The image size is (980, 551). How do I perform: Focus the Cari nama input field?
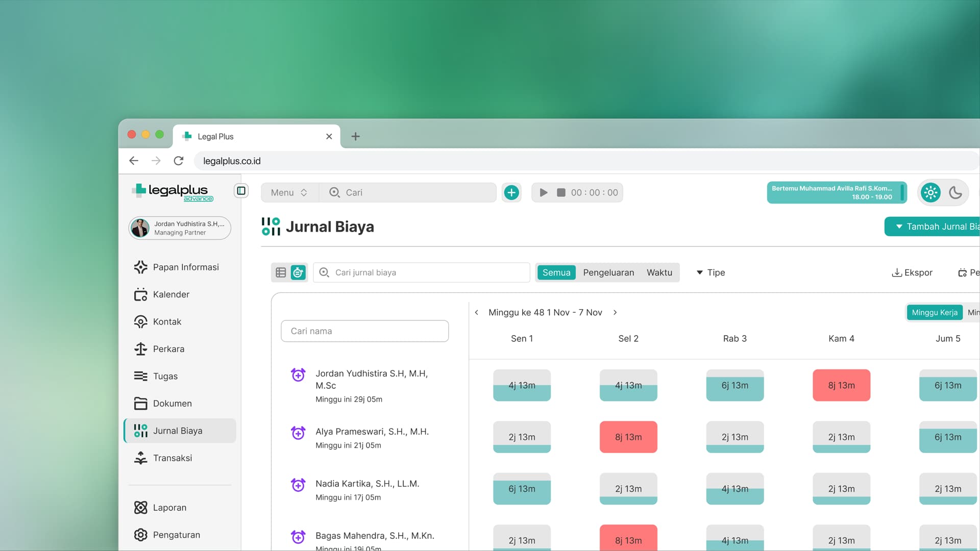[364, 331]
